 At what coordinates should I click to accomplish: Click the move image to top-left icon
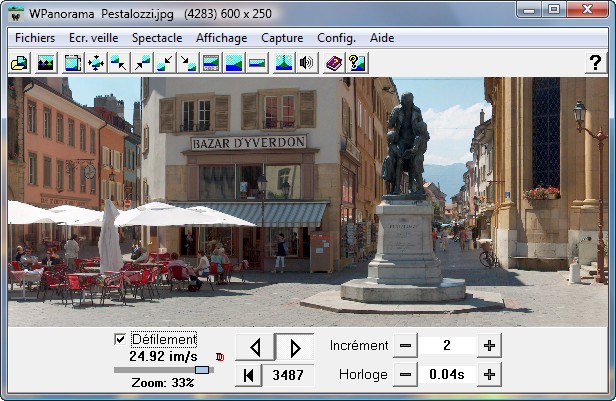pos(119,63)
